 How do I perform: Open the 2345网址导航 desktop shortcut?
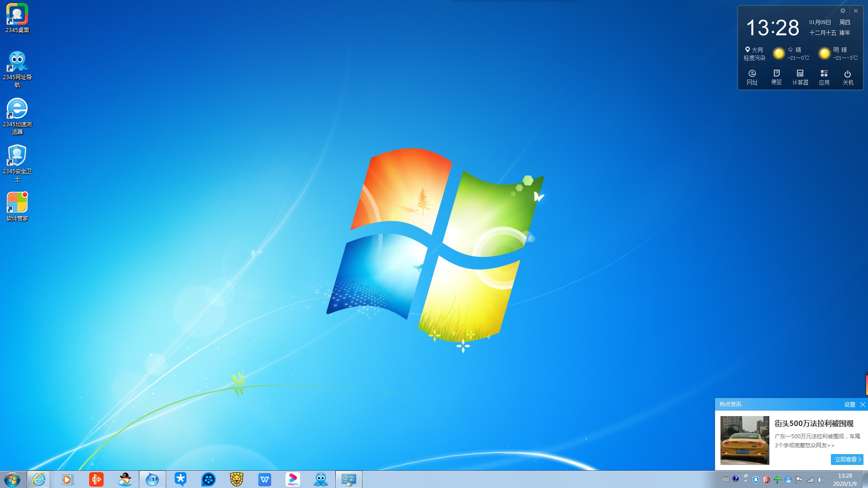point(17,69)
